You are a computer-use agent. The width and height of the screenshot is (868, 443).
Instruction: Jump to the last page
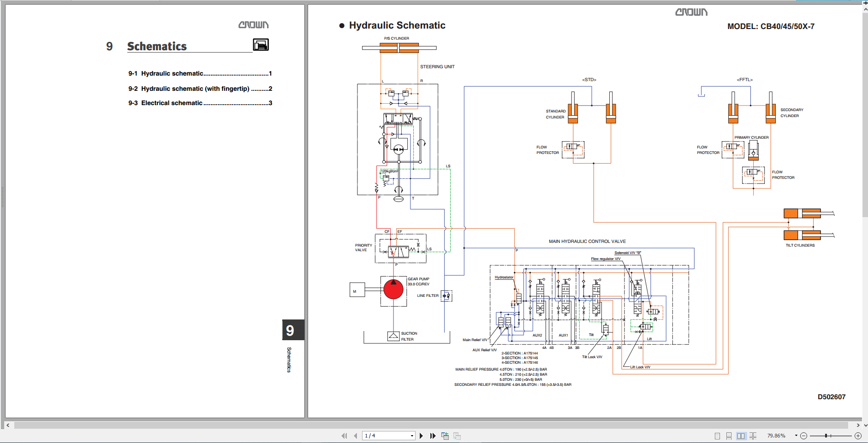click(x=433, y=436)
